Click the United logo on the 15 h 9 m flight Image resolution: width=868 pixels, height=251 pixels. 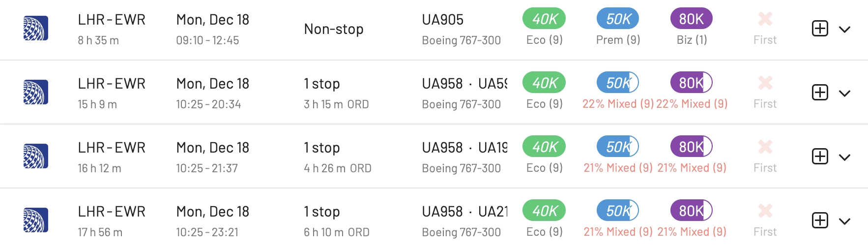36,93
